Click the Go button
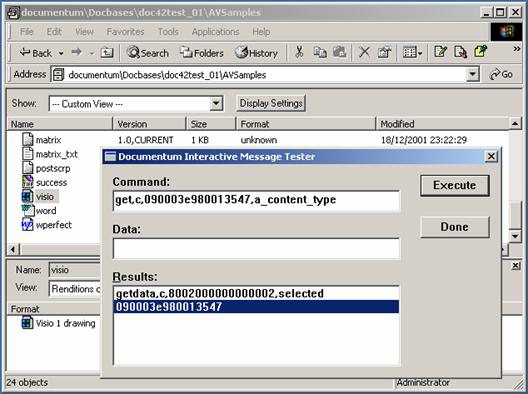Image resolution: width=528 pixels, height=394 pixels. point(501,74)
